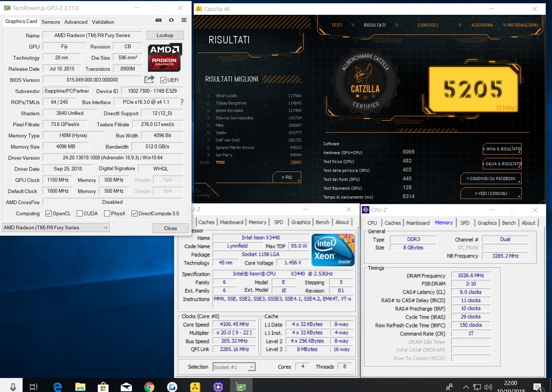The width and height of the screenshot is (552, 392).
Task: Open the Socket #1 selection dropdown
Action: pyautogui.click(x=234, y=367)
